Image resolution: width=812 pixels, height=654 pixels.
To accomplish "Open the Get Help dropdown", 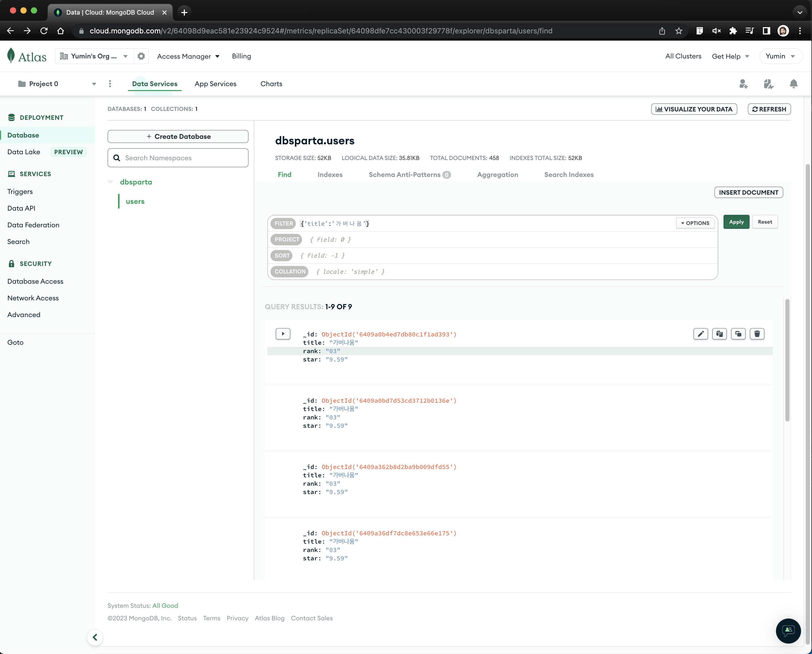I will click(731, 56).
